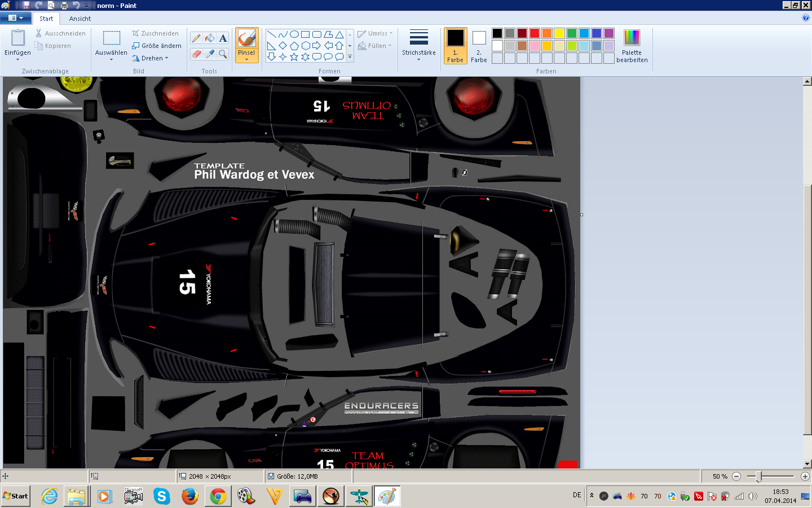Activate the 1. Farbe color slot

point(455,46)
